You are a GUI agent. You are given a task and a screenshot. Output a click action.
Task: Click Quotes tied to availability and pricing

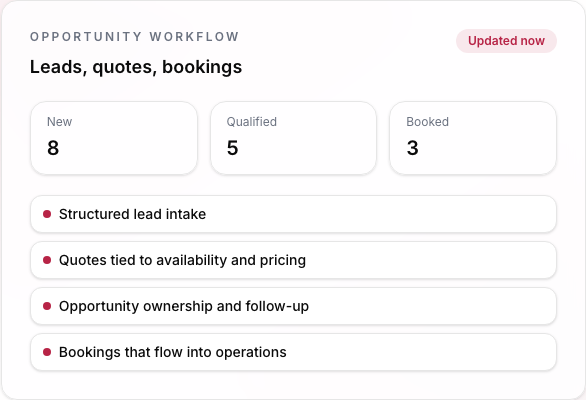[293, 260]
